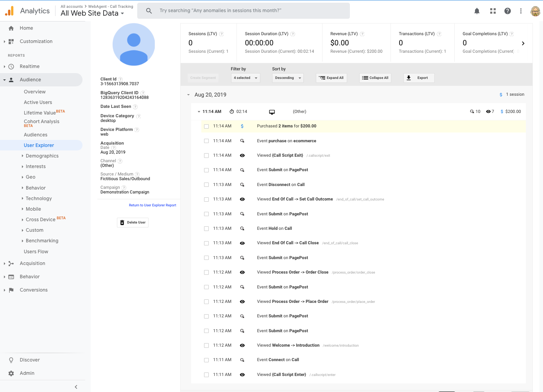Click eye icon on Call Script Exit row
The image size is (543, 392).
[x=242, y=156]
